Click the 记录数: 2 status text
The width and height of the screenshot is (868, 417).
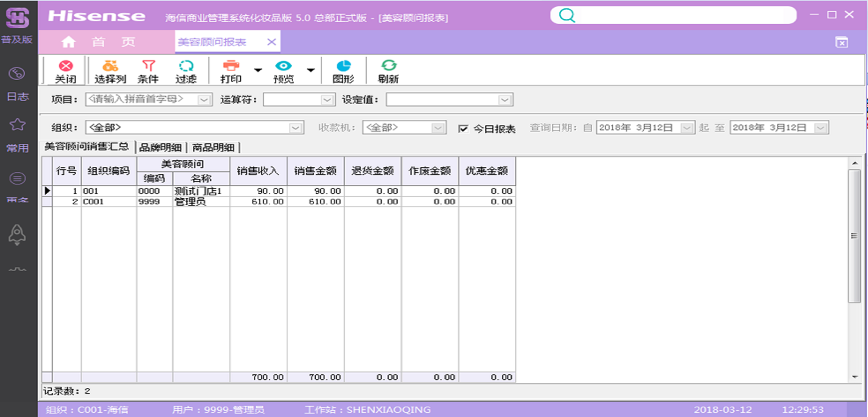67,391
